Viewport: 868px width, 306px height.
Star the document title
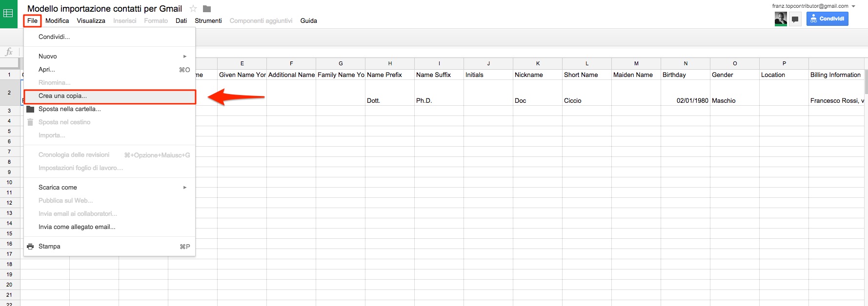click(x=193, y=9)
